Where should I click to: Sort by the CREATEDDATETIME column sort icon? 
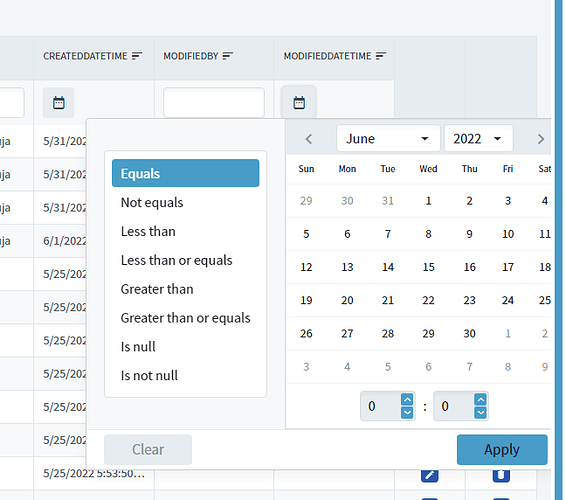tap(137, 56)
